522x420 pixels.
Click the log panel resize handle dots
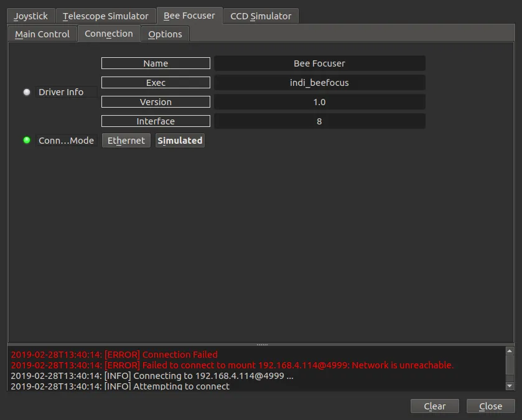(x=263, y=345)
